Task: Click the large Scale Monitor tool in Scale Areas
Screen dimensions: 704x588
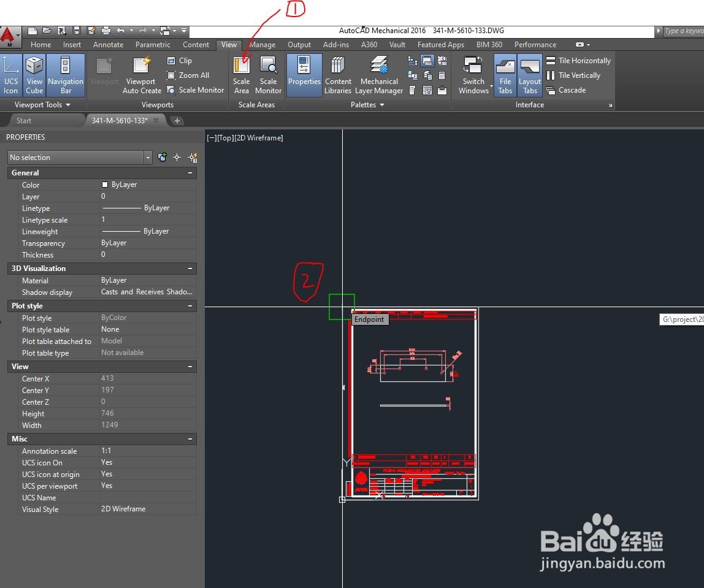Action: coord(268,75)
